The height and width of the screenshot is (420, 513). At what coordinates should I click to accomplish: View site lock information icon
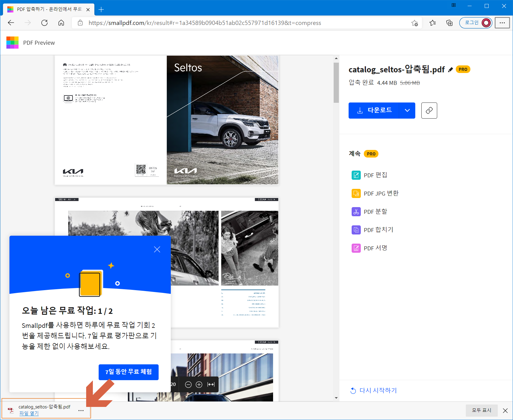(x=80, y=23)
